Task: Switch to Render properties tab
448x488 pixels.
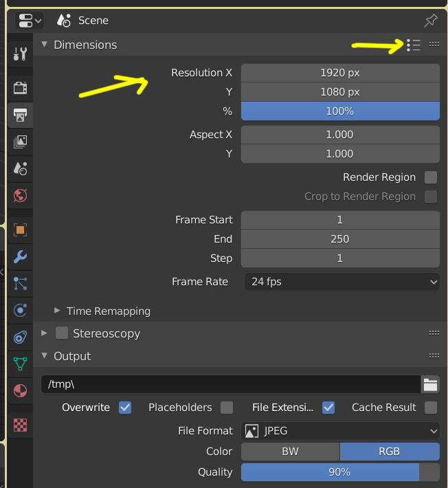Action: [x=20, y=87]
